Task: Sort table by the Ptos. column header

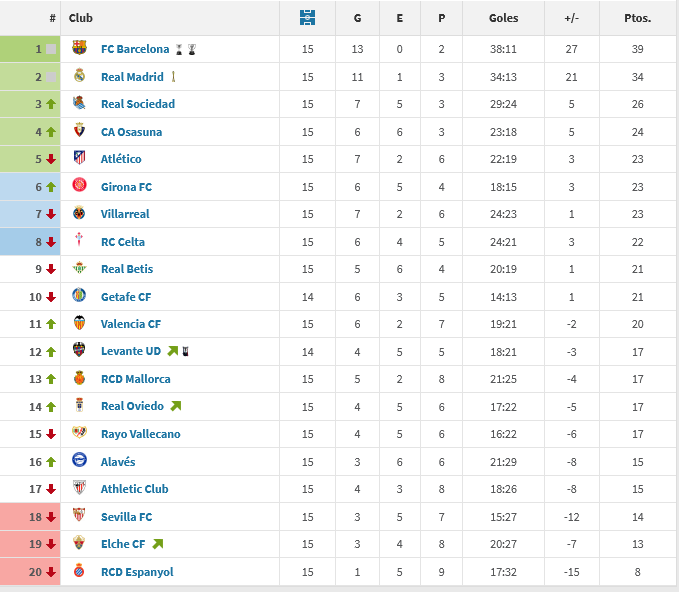Action: tap(637, 18)
